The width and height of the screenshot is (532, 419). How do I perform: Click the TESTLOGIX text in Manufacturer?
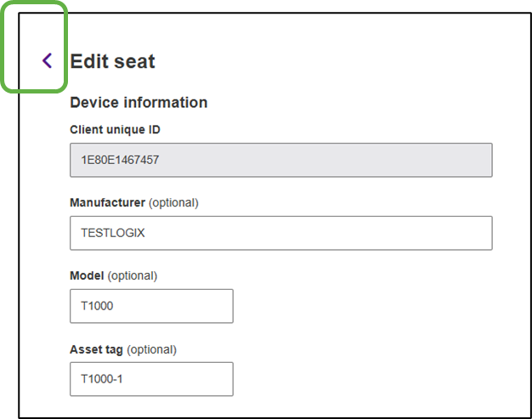pos(113,233)
